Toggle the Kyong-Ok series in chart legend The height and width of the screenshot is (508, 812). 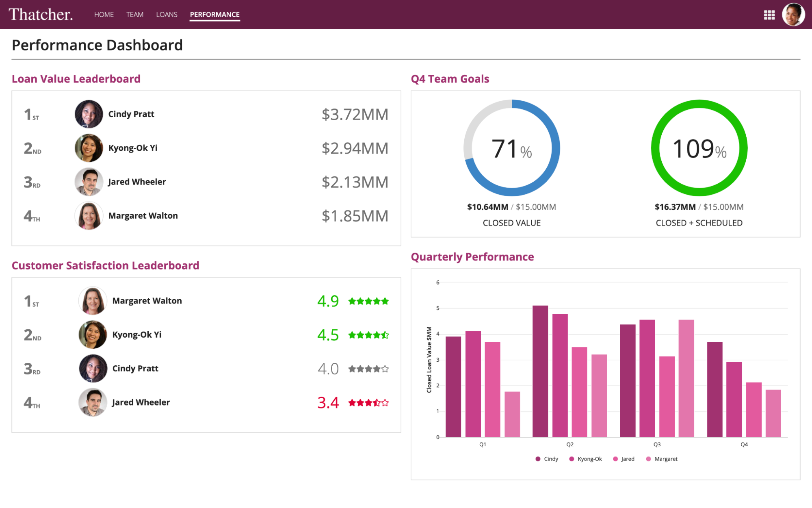coord(585,459)
